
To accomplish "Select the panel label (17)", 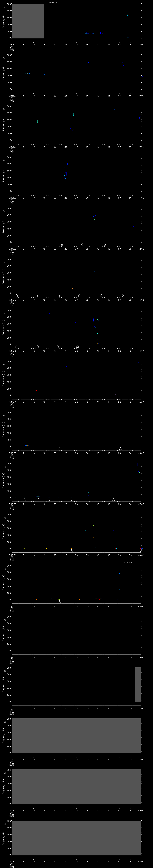I will pos(3,824).
